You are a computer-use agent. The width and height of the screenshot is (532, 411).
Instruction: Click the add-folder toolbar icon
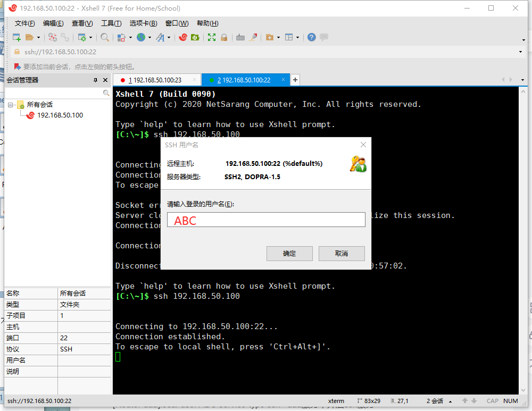(x=270, y=37)
